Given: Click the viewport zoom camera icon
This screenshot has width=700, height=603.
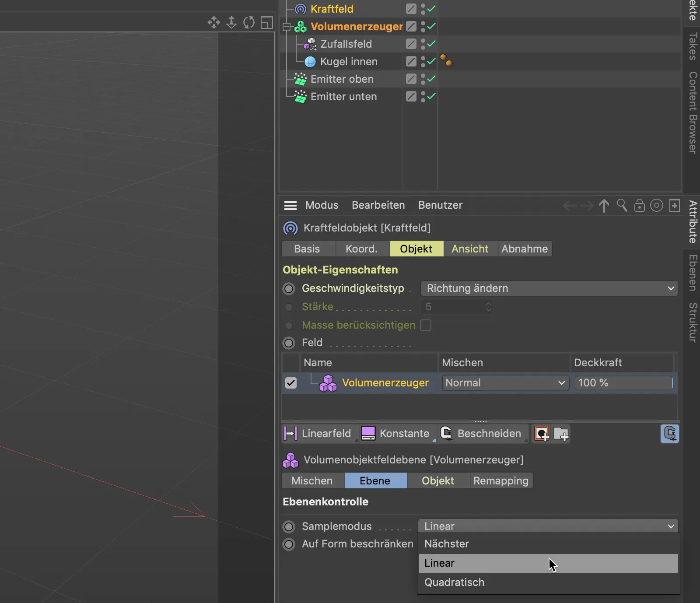Looking at the screenshot, I should click(x=231, y=22).
